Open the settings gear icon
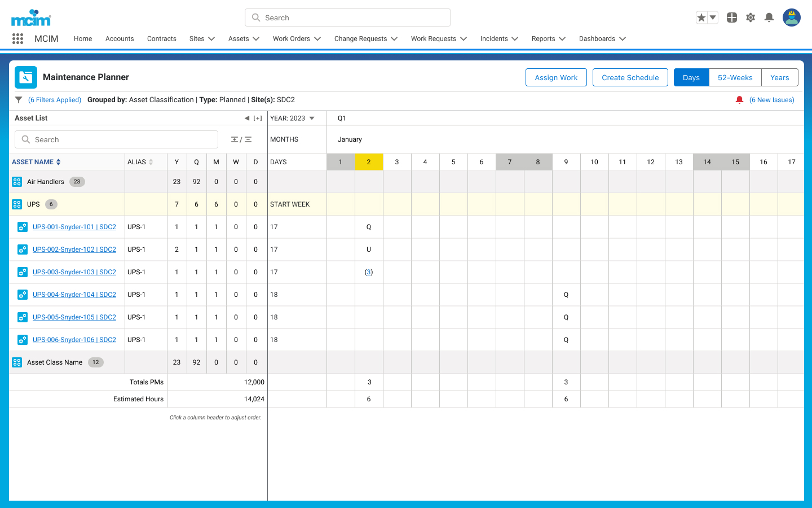Image resolution: width=812 pixels, height=508 pixels. (751, 17)
